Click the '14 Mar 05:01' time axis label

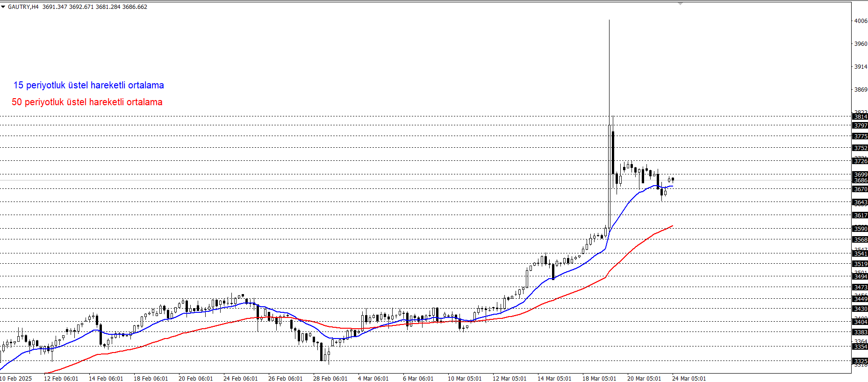click(x=554, y=378)
